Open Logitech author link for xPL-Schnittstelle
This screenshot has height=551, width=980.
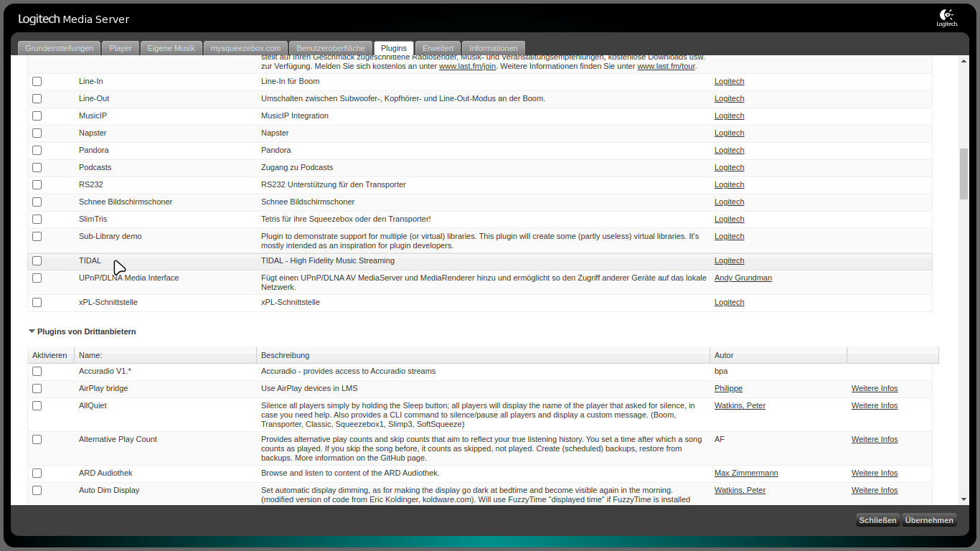[729, 302]
